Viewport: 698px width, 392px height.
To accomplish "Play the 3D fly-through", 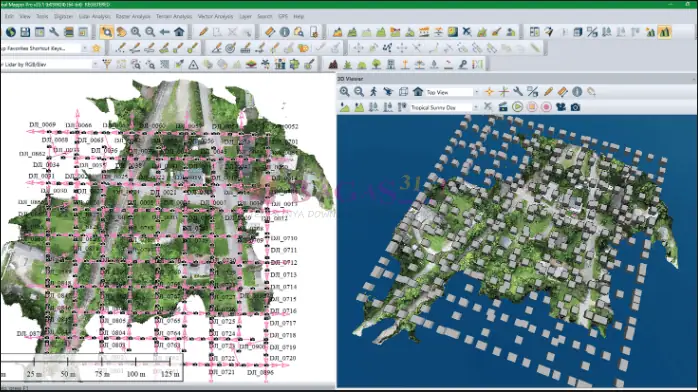I will click(517, 107).
